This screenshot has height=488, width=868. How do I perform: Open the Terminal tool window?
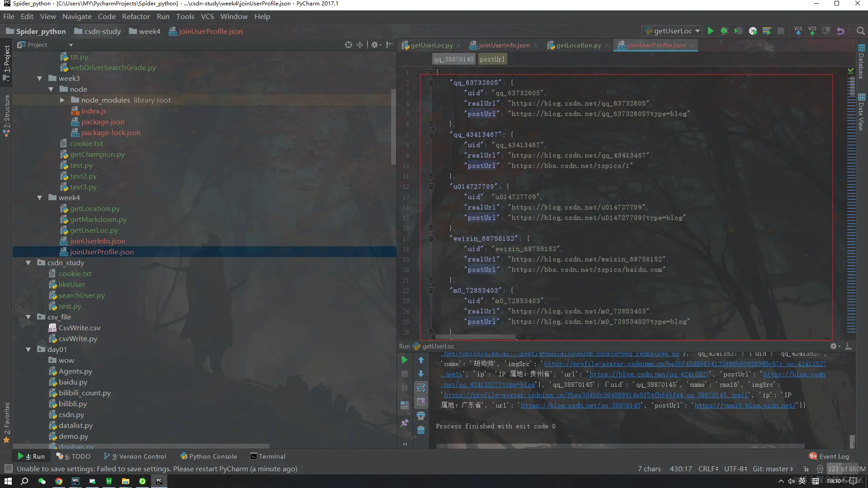268,456
